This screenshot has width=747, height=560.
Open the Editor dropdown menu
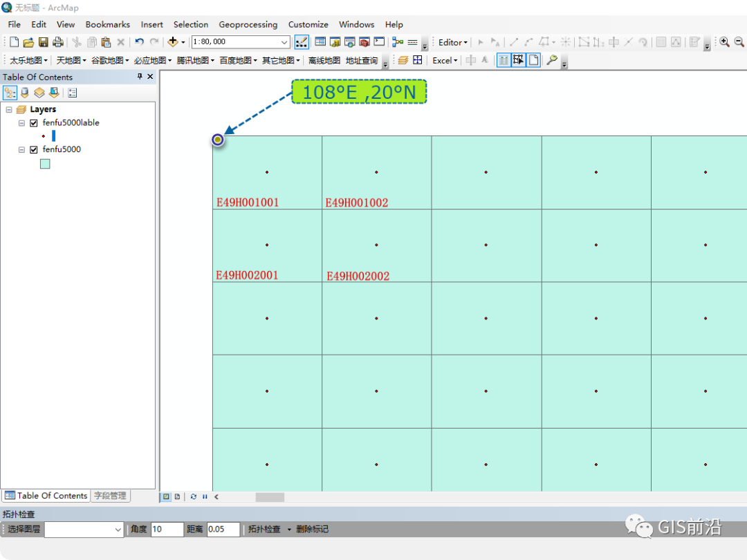[x=452, y=42]
